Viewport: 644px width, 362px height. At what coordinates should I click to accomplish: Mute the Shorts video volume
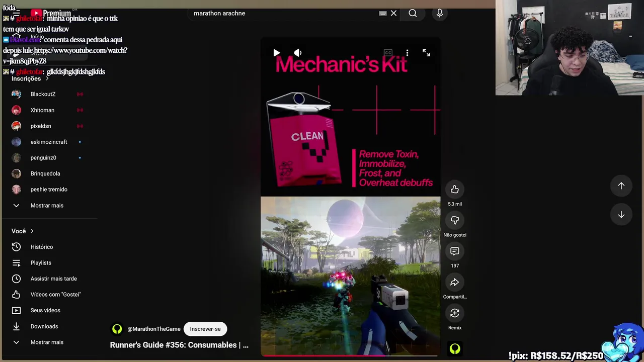point(298,53)
